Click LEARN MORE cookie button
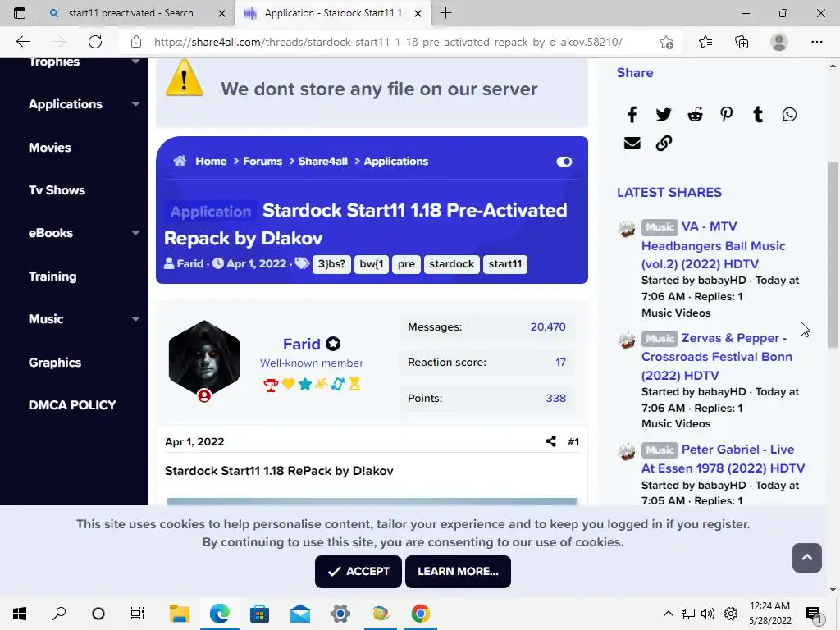Viewport: 840px width, 630px height. pyautogui.click(x=458, y=572)
